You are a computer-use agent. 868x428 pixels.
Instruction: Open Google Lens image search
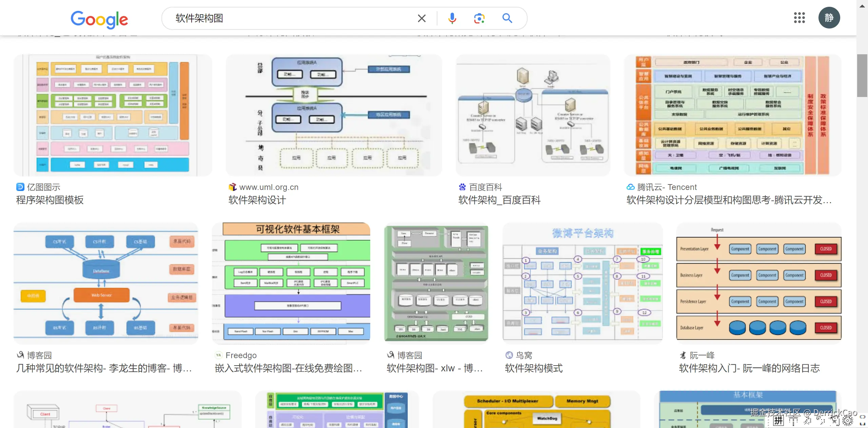(479, 18)
